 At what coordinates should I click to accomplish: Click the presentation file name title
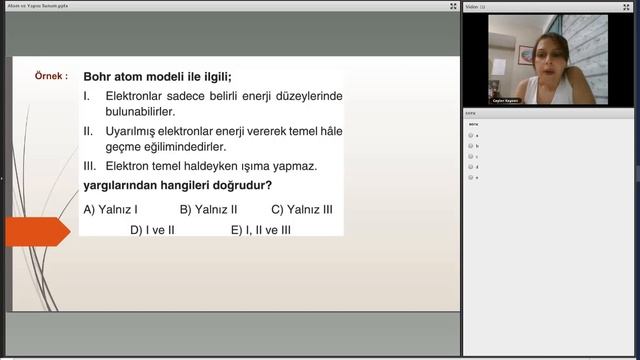click(x=38, y=6)
